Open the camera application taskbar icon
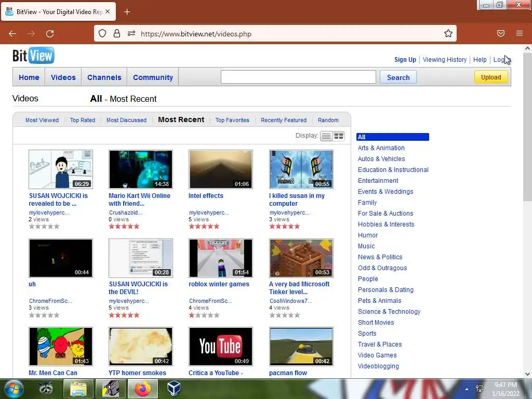 pyautogui.click(x=111, y=389)
